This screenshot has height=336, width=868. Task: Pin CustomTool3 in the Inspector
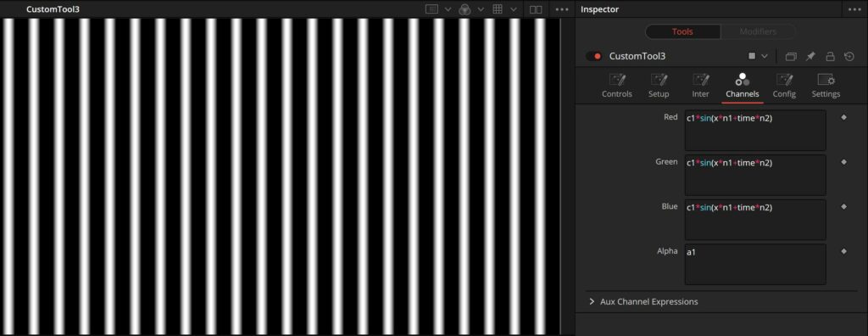click(810, 56)
